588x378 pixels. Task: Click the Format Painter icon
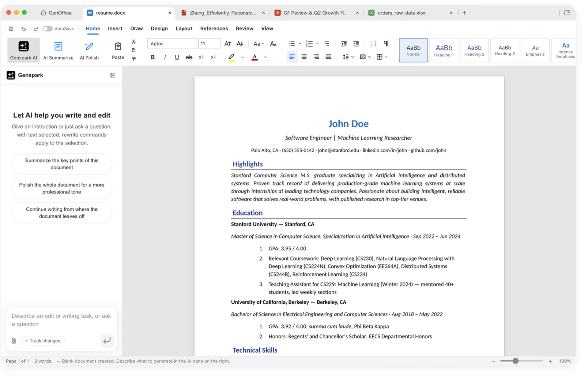(134, 58)
